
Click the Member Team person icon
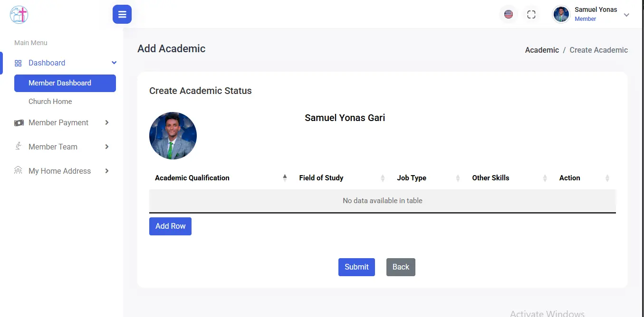tap(19, 146)
